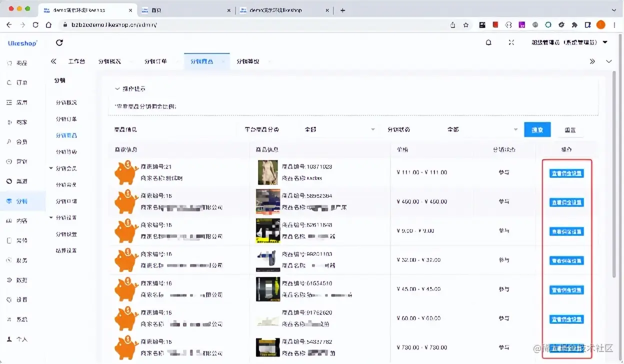The width and height of the screenshot is (624, 364).
Task: Open a new browser tab with plus
Action: (342, 10)
